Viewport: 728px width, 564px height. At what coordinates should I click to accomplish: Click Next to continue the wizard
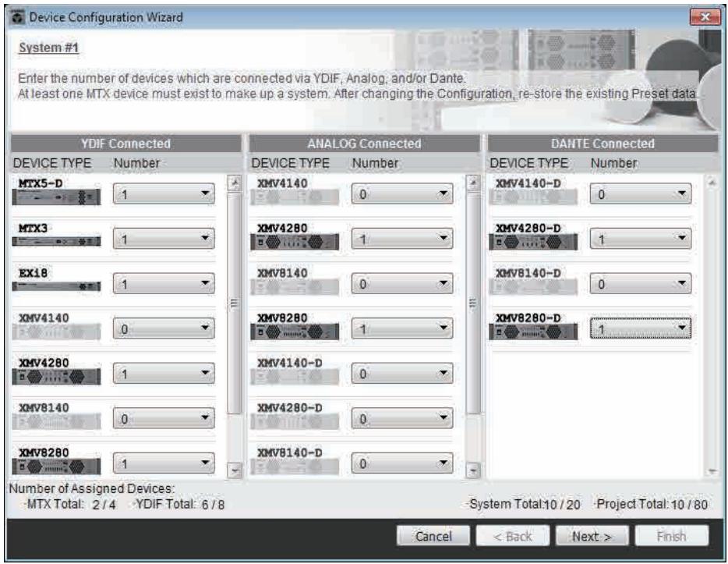coord(592,536)
